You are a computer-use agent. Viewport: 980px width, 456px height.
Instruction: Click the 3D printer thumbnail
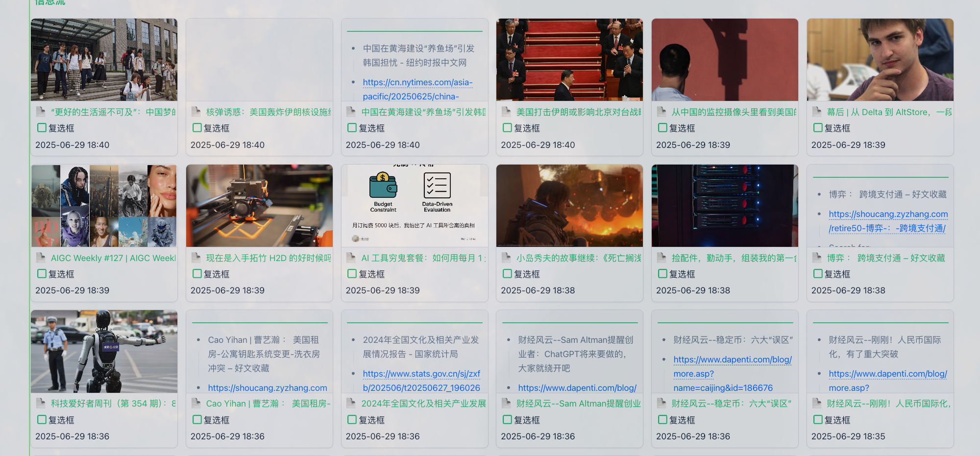(259, 206)
